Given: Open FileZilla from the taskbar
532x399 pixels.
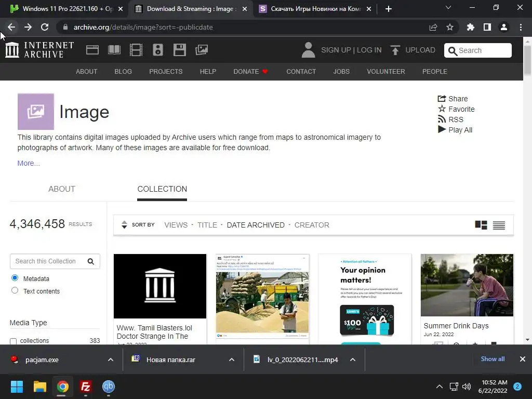Looking at the screenshot, I should [86, 387].
